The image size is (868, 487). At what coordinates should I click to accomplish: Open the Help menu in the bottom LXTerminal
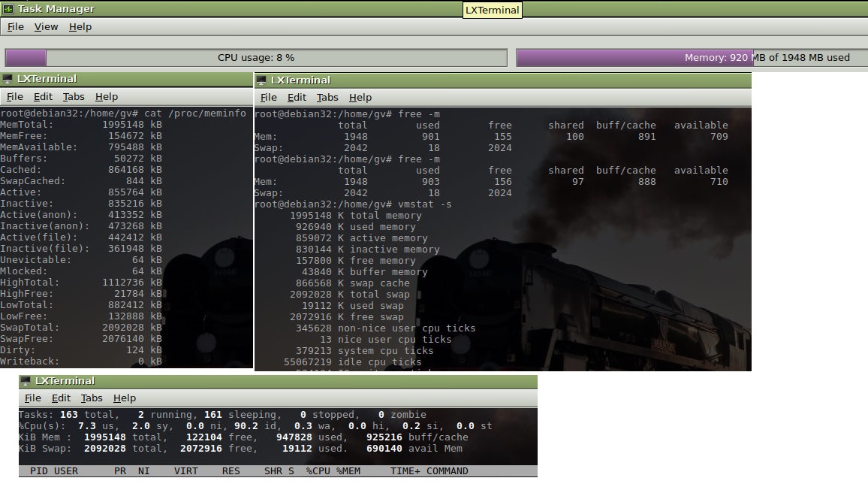point(125,398)
